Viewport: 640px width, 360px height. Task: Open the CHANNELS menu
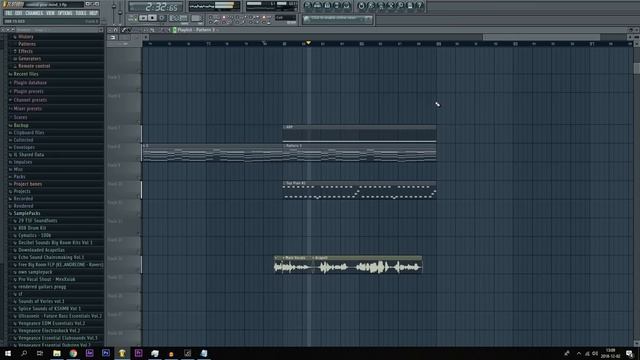pyautogui.click(x=34, y=13)
